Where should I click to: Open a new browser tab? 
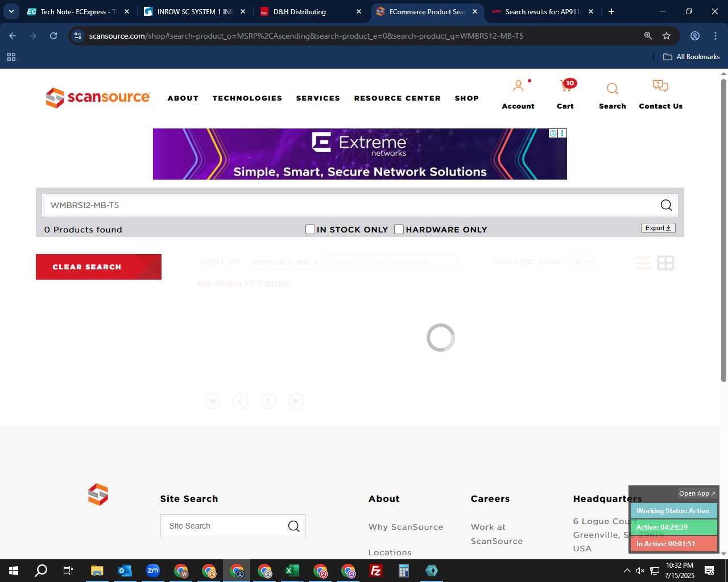(x=611, y=11)
